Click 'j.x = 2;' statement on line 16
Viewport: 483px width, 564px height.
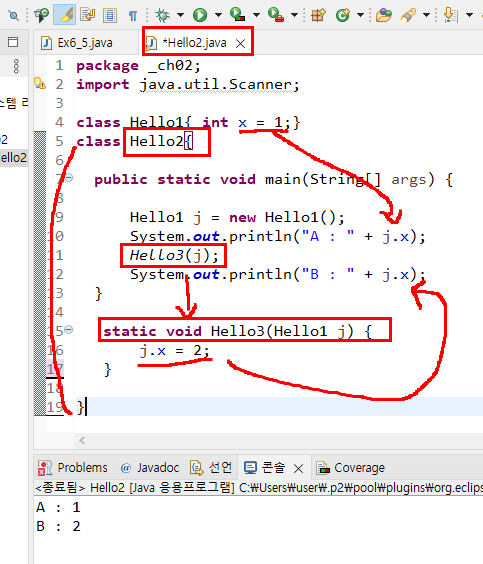[174, 350]
